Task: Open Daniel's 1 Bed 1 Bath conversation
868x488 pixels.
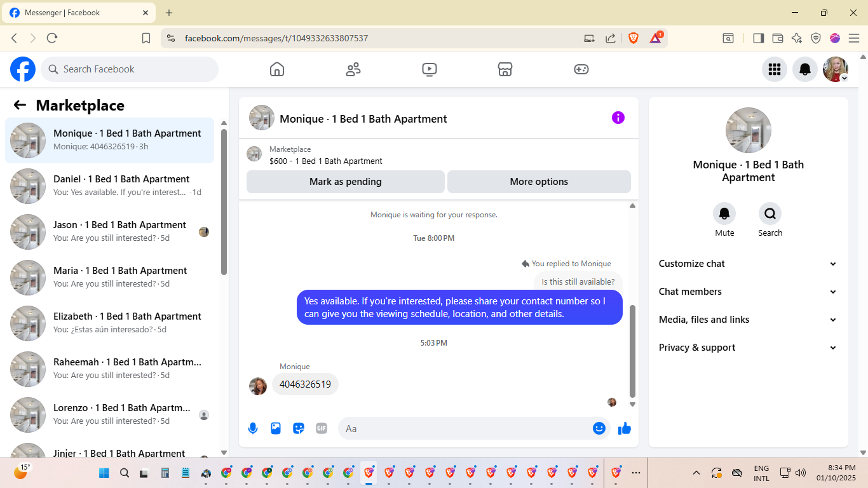Action: tap(109, 186)
